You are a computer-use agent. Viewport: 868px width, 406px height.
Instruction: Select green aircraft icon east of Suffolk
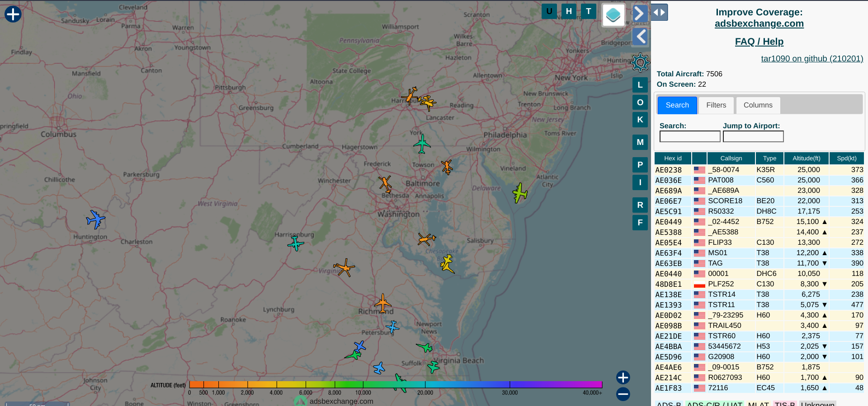click(433, 366)
